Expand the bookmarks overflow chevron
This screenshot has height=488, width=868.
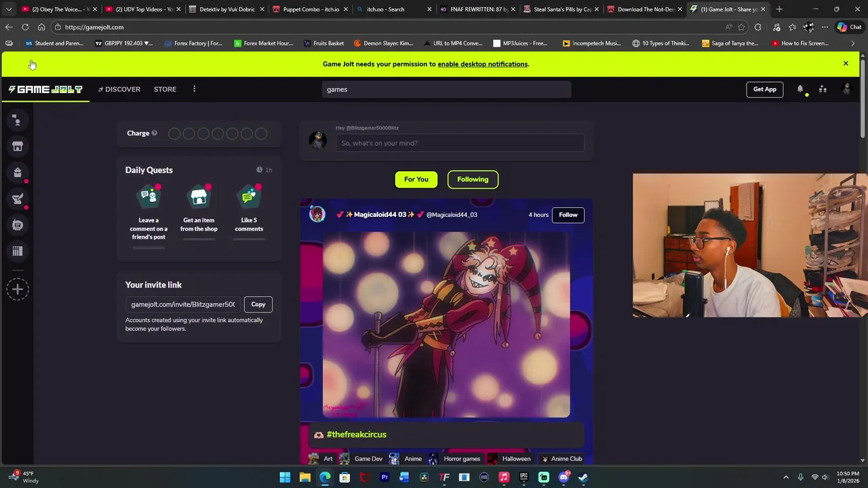852,43
